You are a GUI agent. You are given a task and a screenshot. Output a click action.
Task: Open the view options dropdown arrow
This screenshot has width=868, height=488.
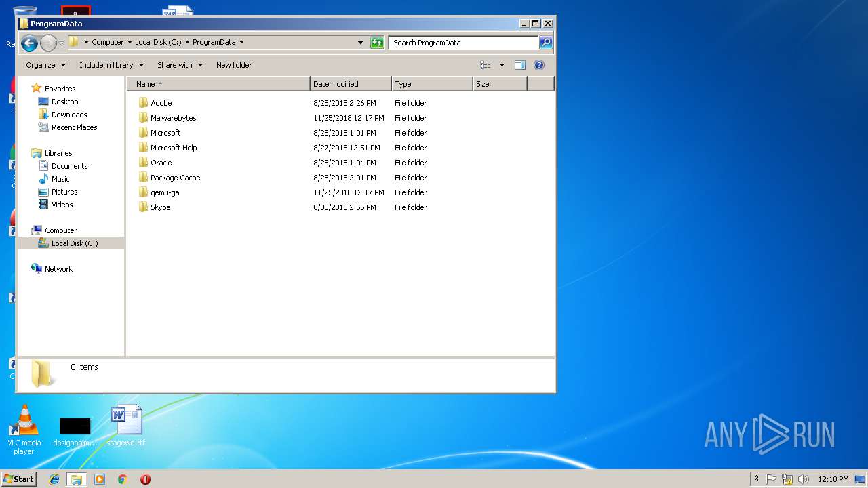tap(502, 65)
